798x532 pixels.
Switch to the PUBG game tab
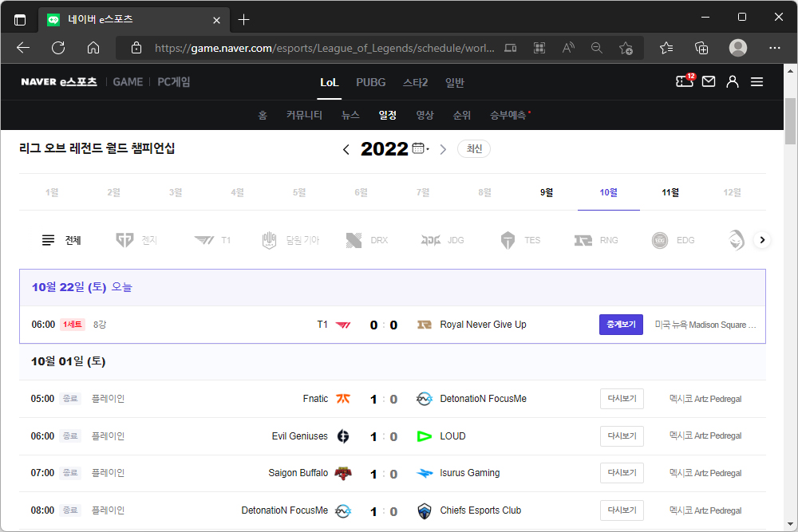click(x=370, y=82)
